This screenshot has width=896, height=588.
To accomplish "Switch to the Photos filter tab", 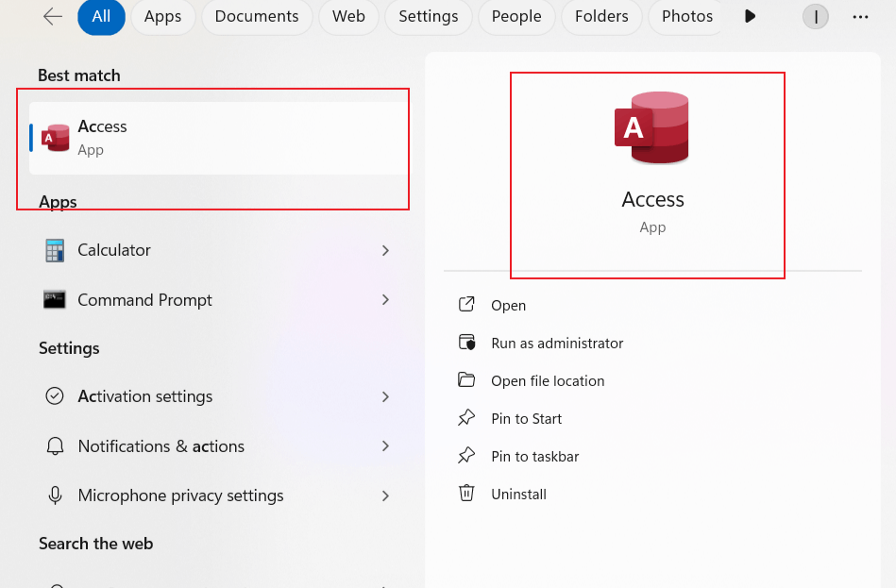I will pos(686,17).
